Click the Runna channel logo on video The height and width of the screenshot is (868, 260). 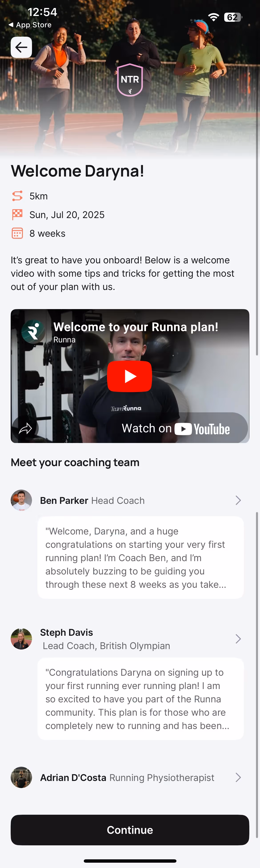pos(33,331)
